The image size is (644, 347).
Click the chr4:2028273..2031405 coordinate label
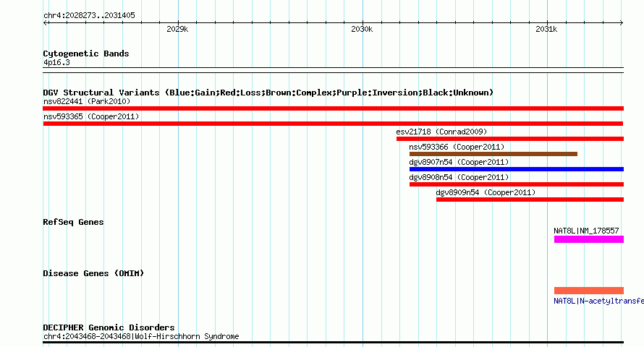tap(89, 15)
